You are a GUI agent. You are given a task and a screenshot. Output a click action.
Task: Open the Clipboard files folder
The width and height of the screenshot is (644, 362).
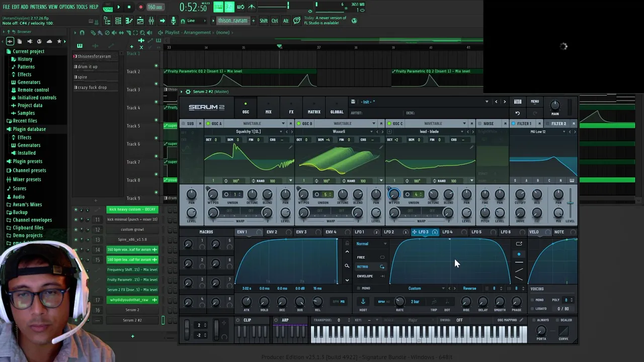[28, 228]
